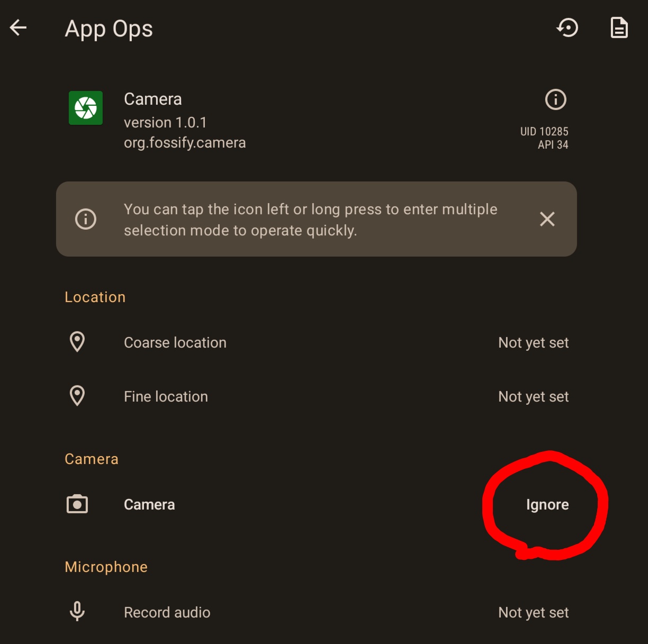Click the Fine location entry label
Image resolution: width=648 pixels, height=644 pixels.
click(x=166, y=397)
